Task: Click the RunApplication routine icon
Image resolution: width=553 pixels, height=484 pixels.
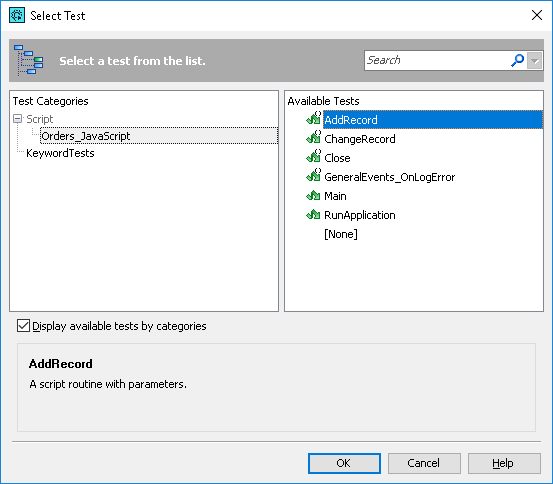Action: (313, 214)
